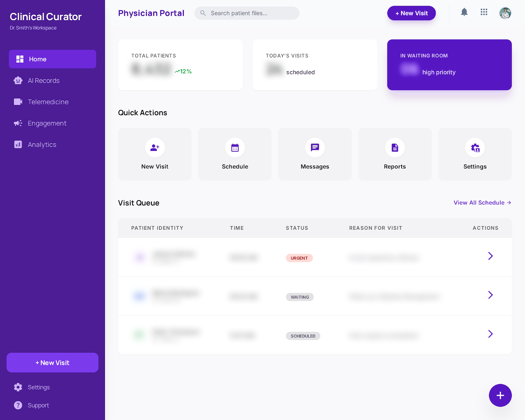525x420 pixels.
Task: Select Settings quick action icon
Action: coord(475,148)
